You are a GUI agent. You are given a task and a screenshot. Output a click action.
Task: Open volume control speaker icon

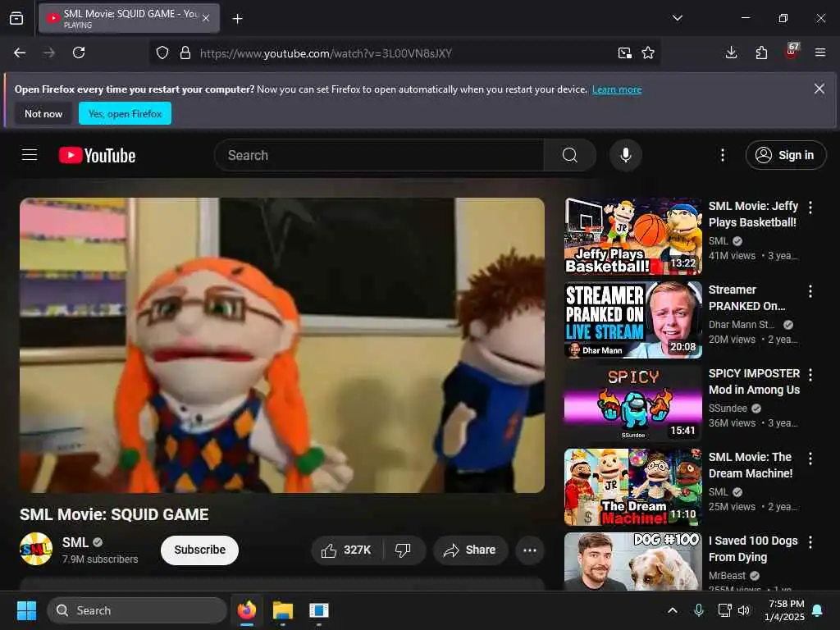click(743, 610)
